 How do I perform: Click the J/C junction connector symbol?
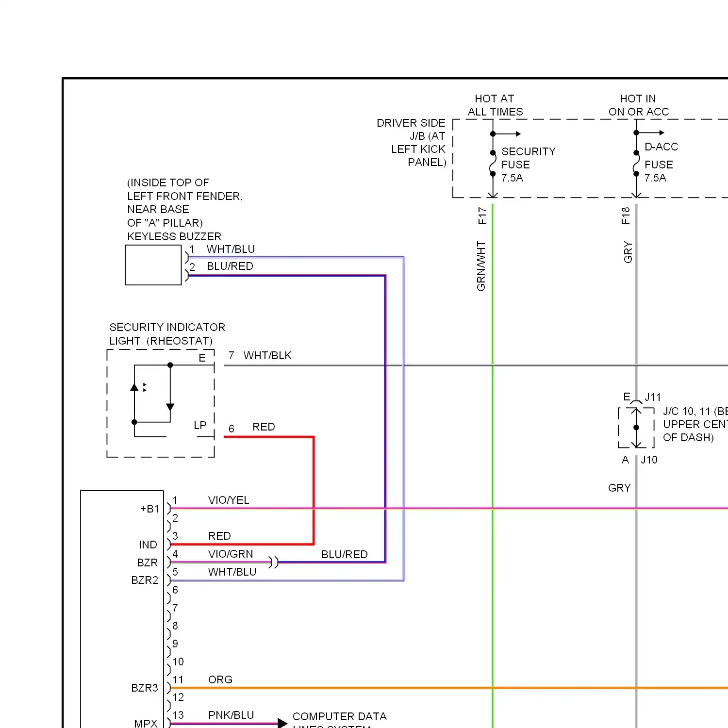[636, 428]
